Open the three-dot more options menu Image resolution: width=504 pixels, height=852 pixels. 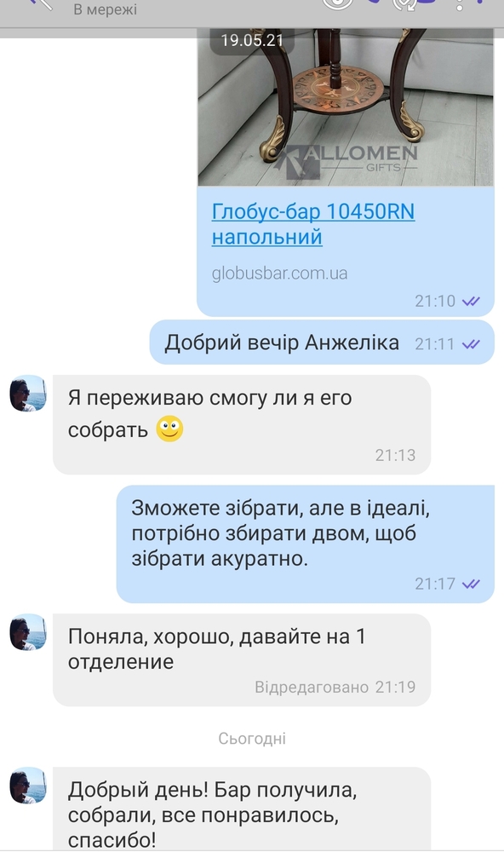tap(460, 4)
